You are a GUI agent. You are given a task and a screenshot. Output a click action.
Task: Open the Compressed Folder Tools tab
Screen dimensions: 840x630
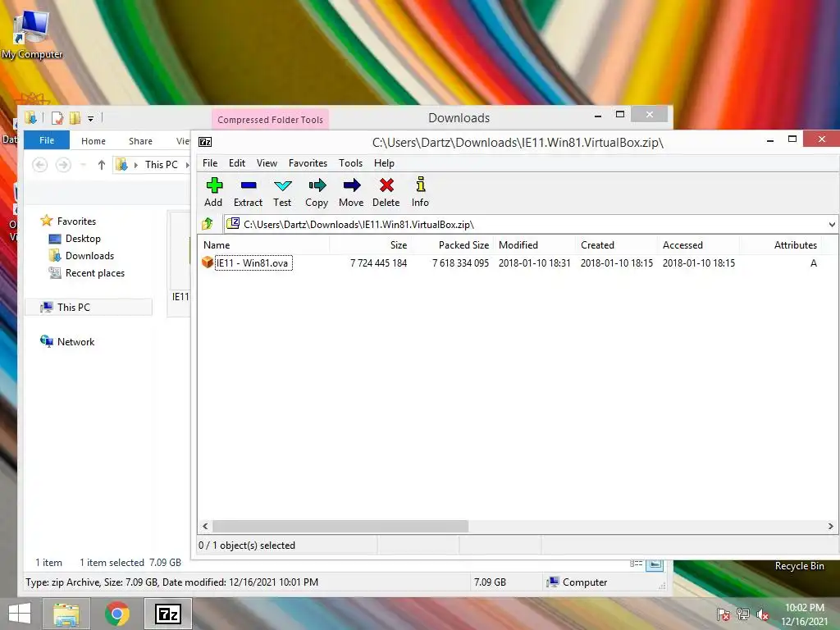pos(270,120)
